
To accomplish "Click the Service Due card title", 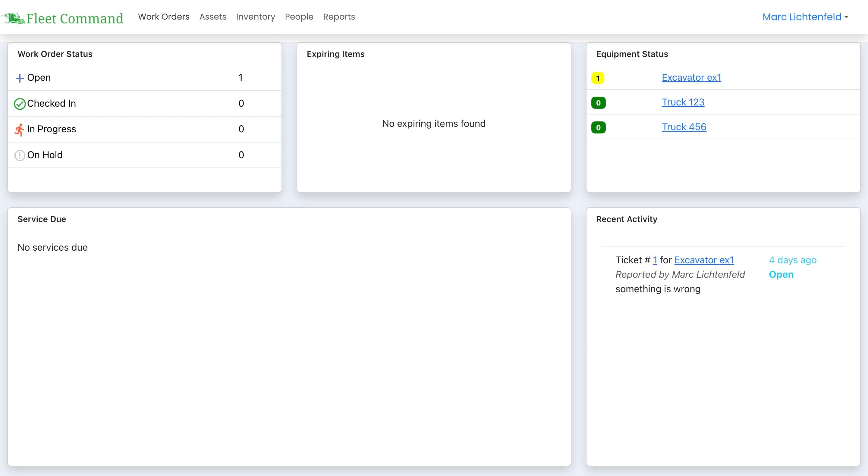I will point(42,219).
